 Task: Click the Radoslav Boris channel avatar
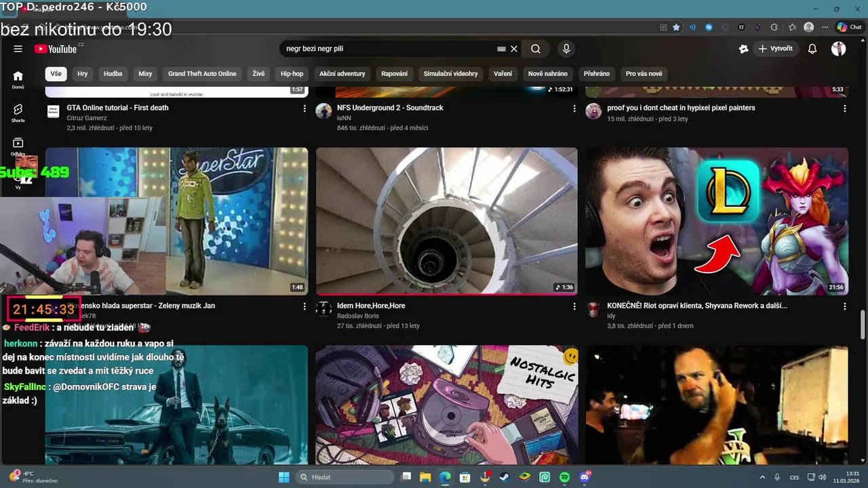[323, 309]
